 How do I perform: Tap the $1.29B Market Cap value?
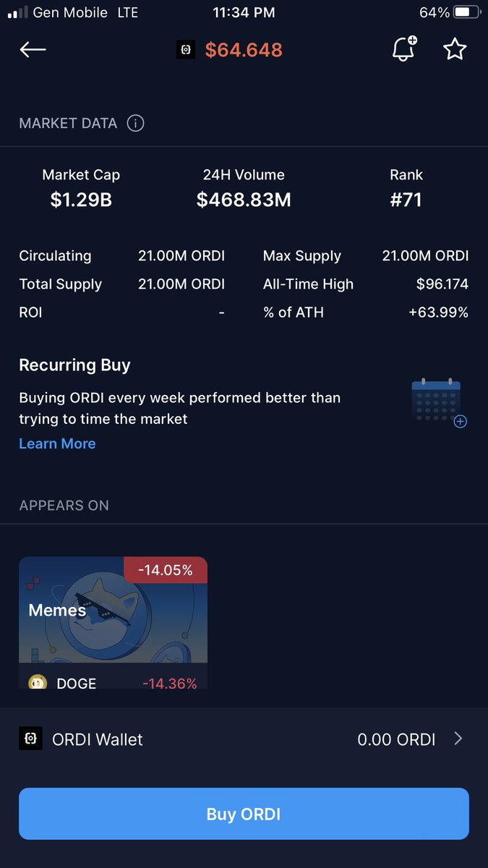[81, 200]
